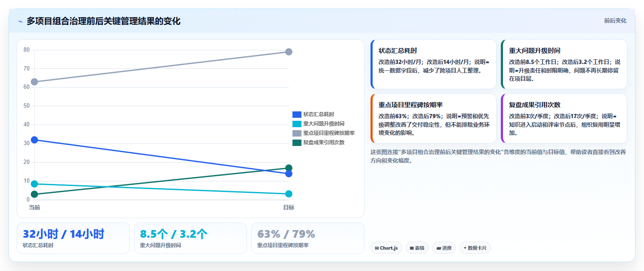Select the gray data point at 目标 (79)

pyautogui.click(x=288, y=52)
